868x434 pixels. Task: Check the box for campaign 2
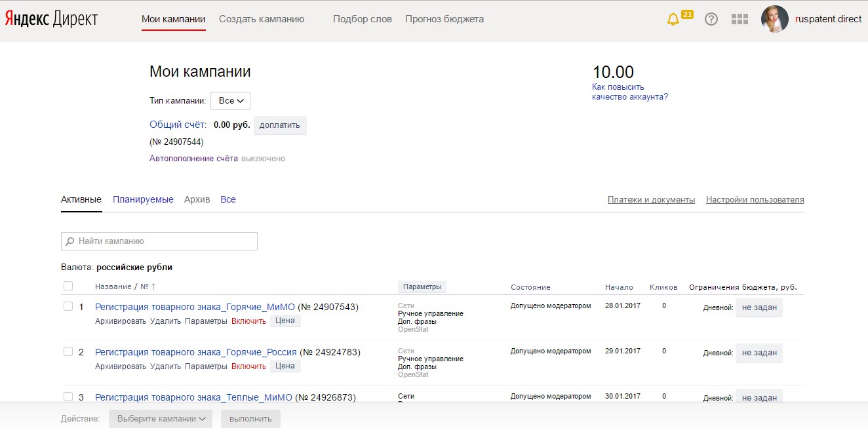(68, 351)
